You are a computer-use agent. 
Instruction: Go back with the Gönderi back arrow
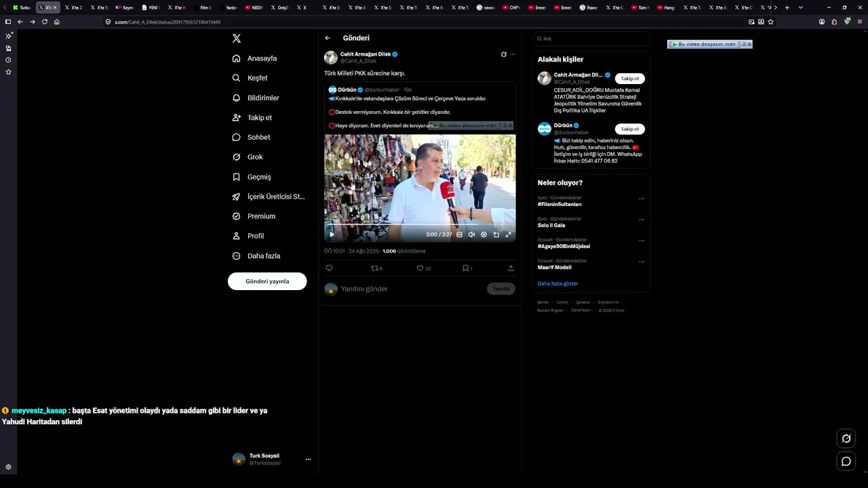point(328,38)
